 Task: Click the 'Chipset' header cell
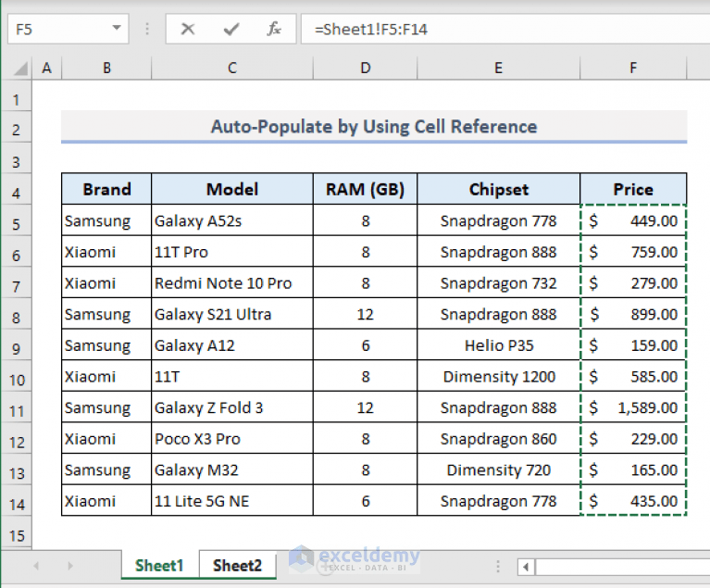[498, 189]
